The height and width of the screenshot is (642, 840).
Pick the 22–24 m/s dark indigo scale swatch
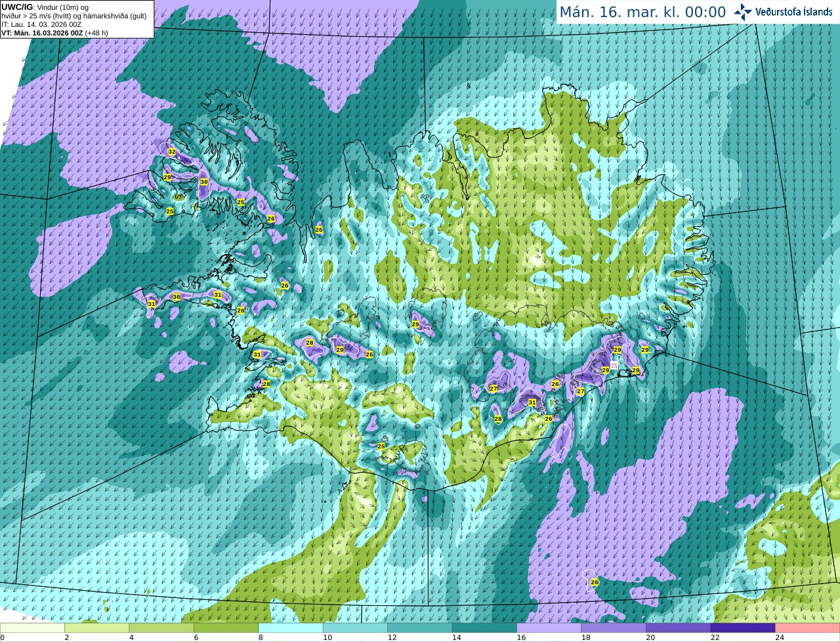click(744, 628)
